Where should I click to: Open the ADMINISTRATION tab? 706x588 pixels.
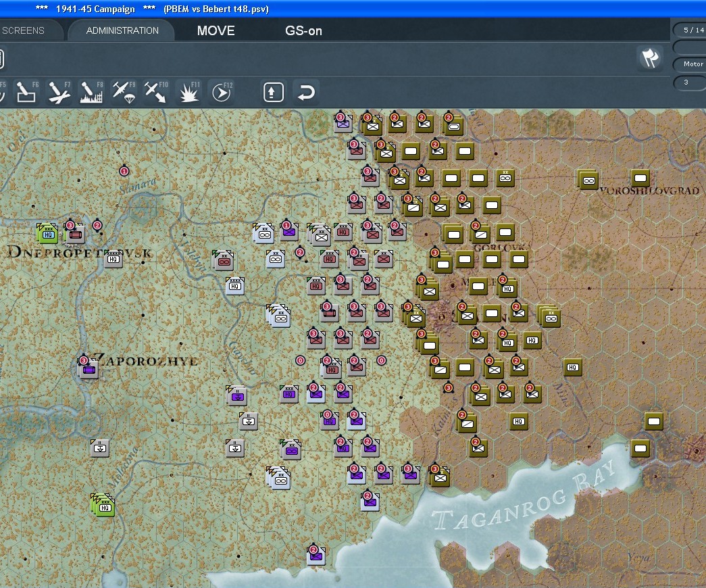122,30
